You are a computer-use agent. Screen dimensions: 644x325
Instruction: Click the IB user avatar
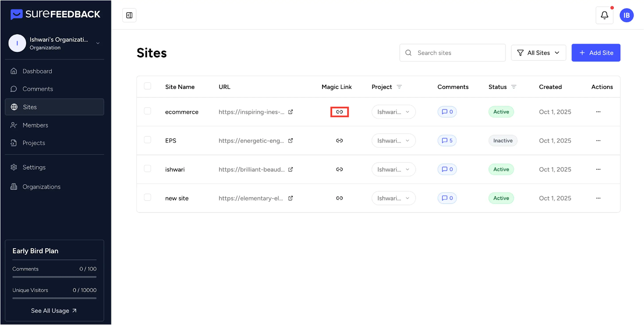pos(626,15)
